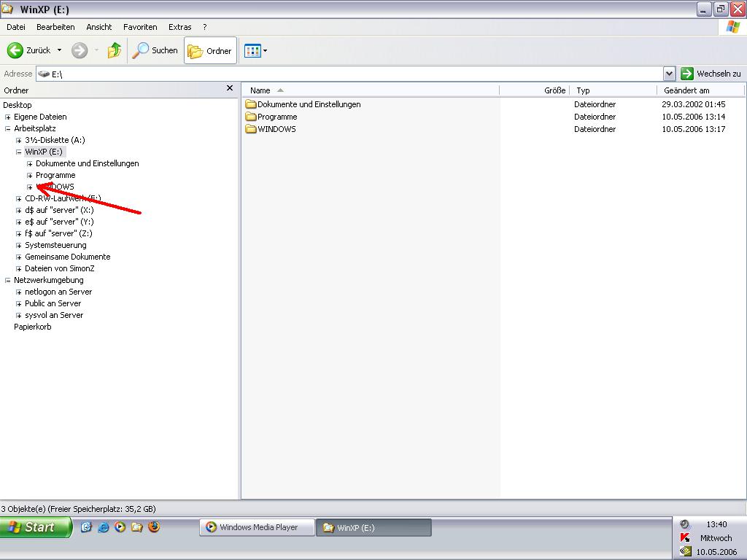Launch Firefox from quick launch
This screenshot has width=747, height=560.
(154, 526)
